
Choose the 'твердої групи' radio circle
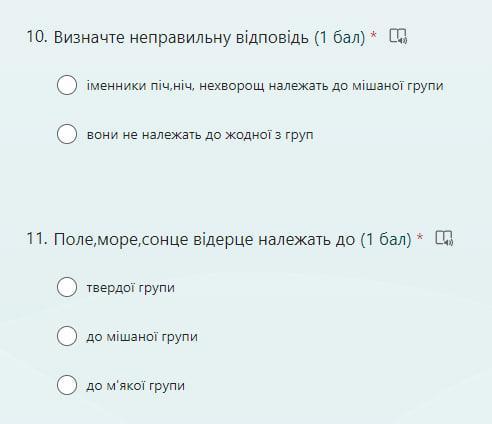pos(67,287)
